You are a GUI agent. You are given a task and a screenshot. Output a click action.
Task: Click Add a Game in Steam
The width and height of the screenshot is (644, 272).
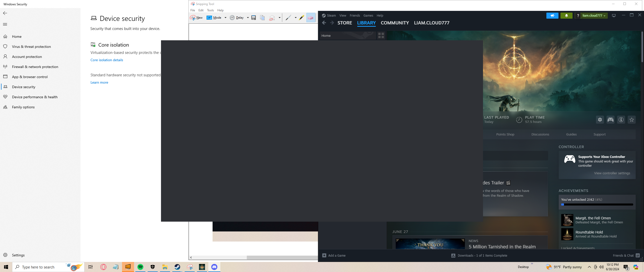coord(334,255)
